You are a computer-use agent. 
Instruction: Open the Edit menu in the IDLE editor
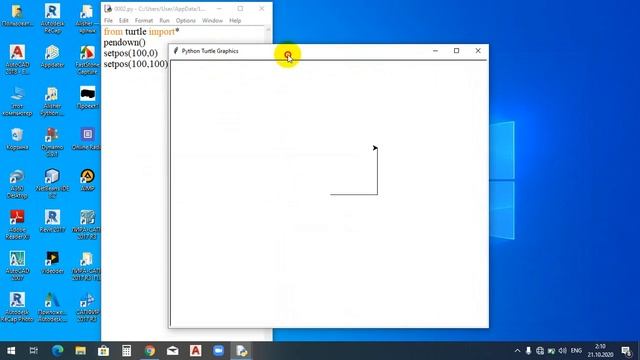[124, 20]
